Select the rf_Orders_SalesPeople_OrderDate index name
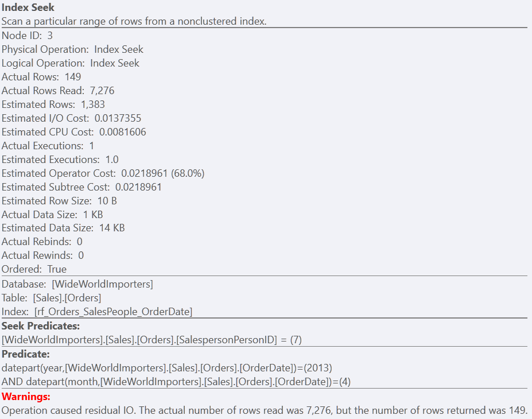The width and height of the screenshot is (532, 419). tap(113, 312)
